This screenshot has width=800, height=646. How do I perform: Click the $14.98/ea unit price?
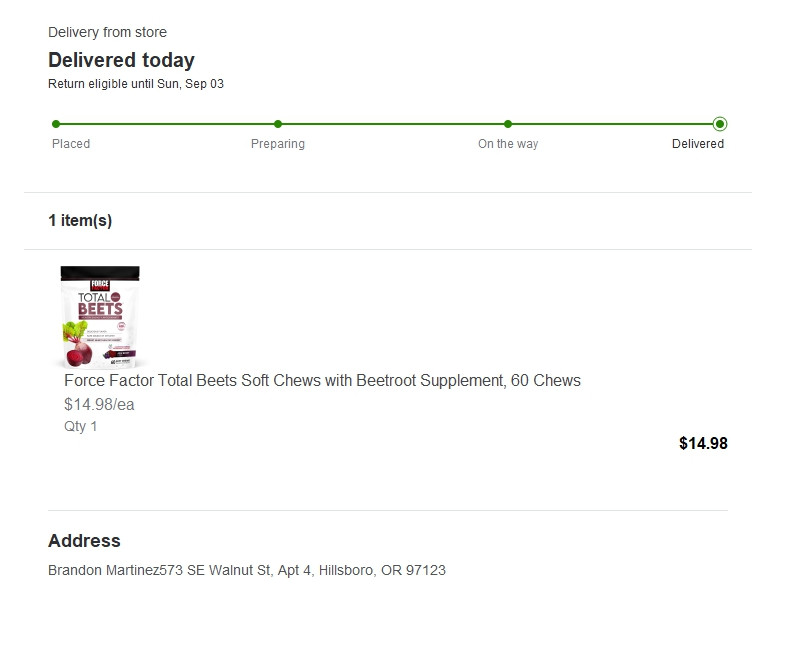coord(99,405)
